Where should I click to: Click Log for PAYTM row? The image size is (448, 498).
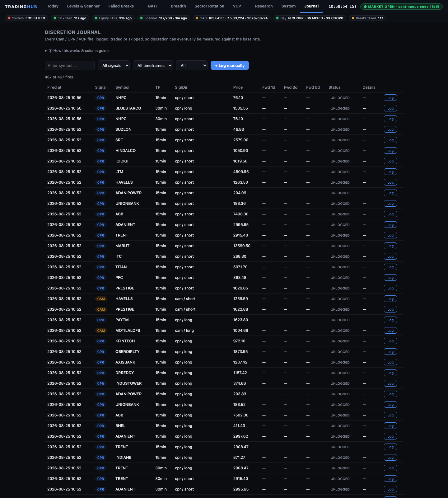[390, 320]
